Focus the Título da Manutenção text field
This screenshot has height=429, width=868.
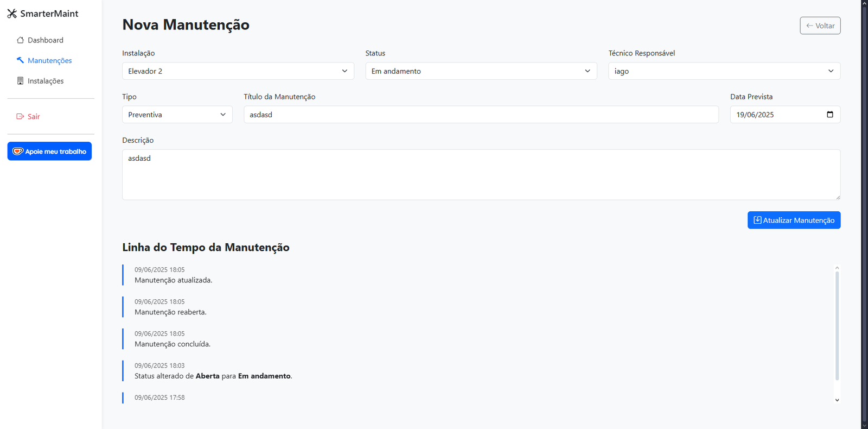click(481, 115)
